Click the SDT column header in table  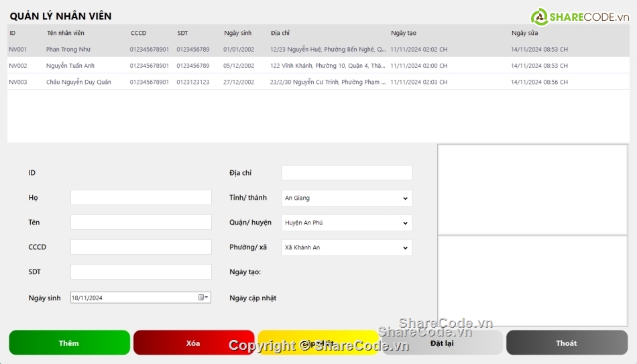pyautogui.click(x=182, y=33)
